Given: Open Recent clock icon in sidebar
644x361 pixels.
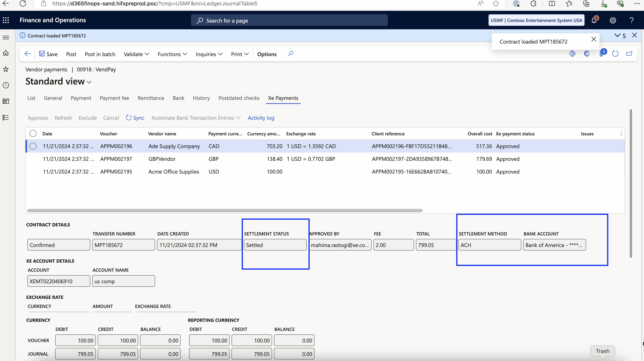Looking at the screenshot, I should 6,85.
